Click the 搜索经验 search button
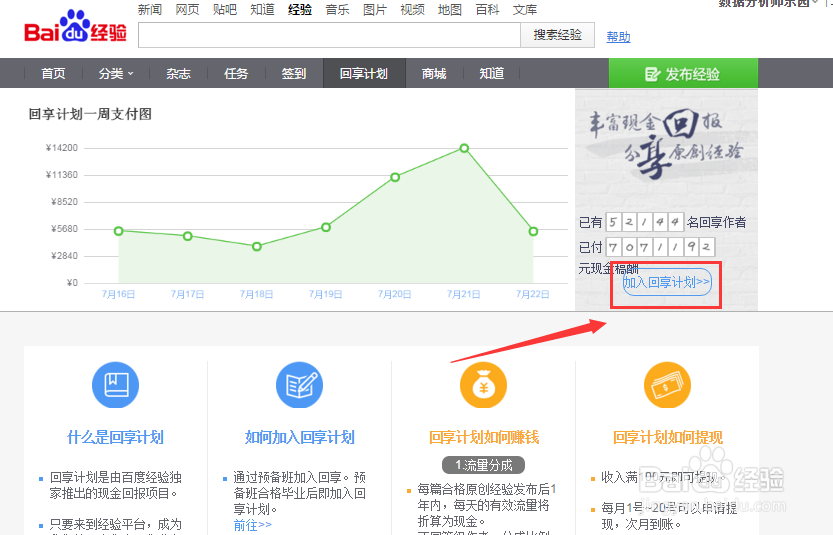Viewport: 833px width, 535px height. [557, 35]
